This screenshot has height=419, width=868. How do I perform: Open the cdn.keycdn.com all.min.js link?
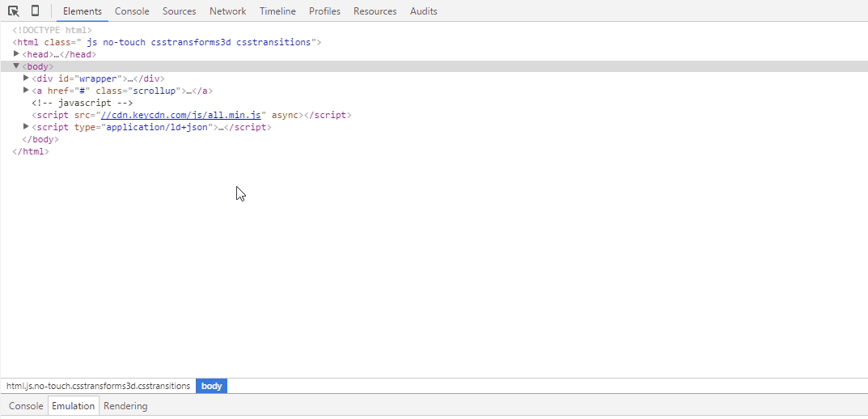pyautogui.click(x=180, y=115)
